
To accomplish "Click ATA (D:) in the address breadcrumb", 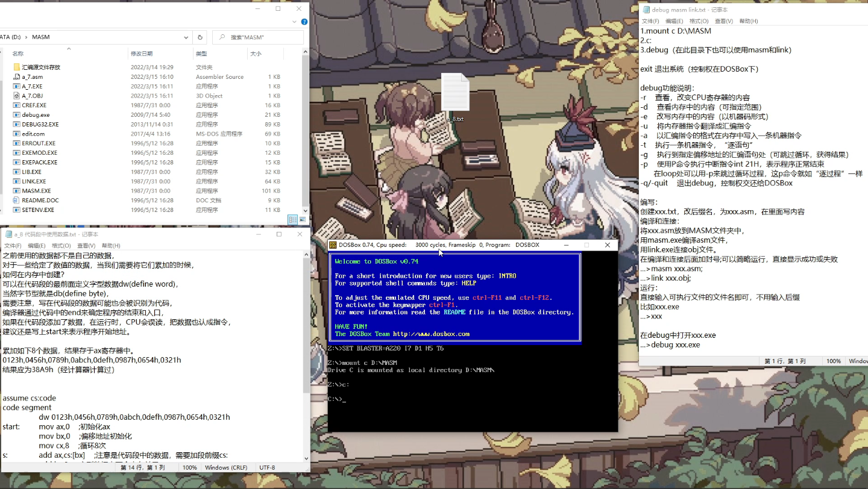I will 11,37.
